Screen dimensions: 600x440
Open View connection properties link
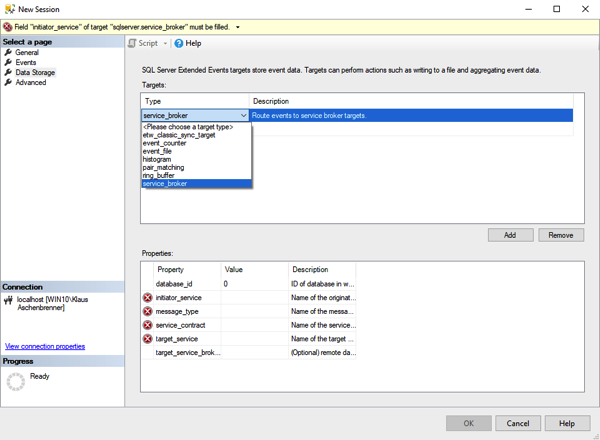click(45, 346)
